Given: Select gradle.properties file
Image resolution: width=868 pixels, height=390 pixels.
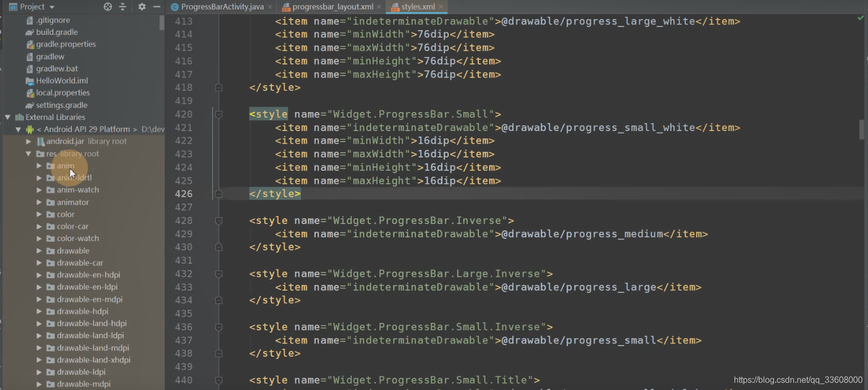Looking at the screenshot, I should click(66, 44).
